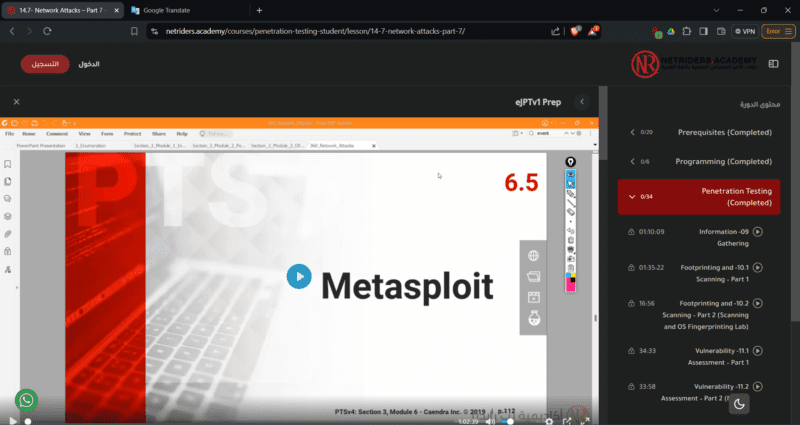This screenshot has width=800, height=425.
Task: Close the lesson with the X button
Action: pos(16,102)
